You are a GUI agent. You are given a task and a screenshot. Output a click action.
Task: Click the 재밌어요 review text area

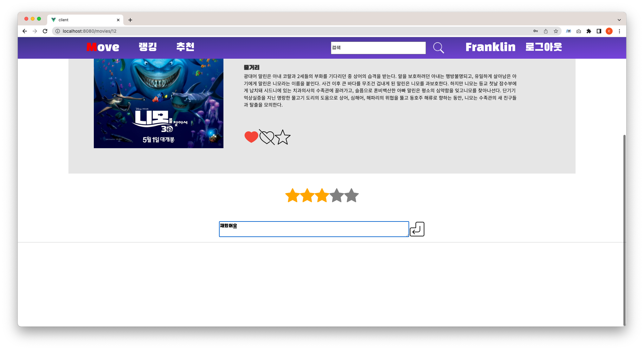pos(314,229)
